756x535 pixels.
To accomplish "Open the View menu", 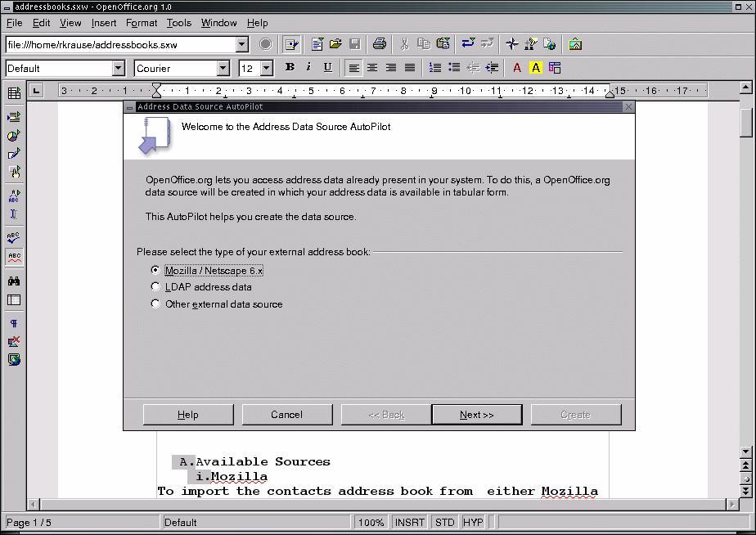I will click(x=70, y=23).
